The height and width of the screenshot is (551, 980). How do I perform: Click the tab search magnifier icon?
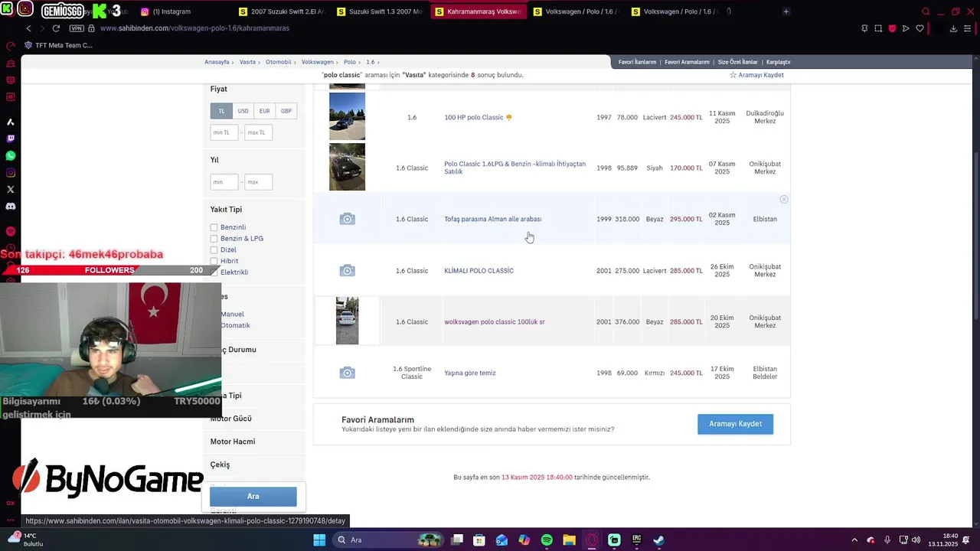point(926,11)
